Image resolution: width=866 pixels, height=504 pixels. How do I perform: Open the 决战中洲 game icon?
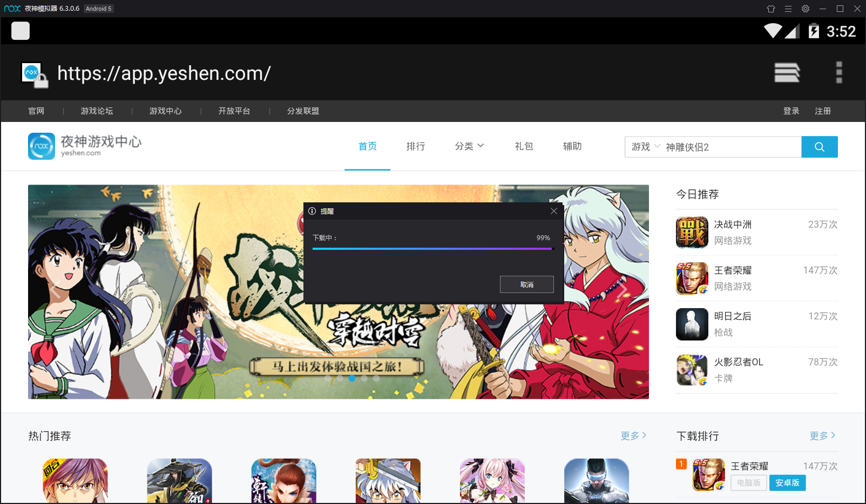(692, 233)
